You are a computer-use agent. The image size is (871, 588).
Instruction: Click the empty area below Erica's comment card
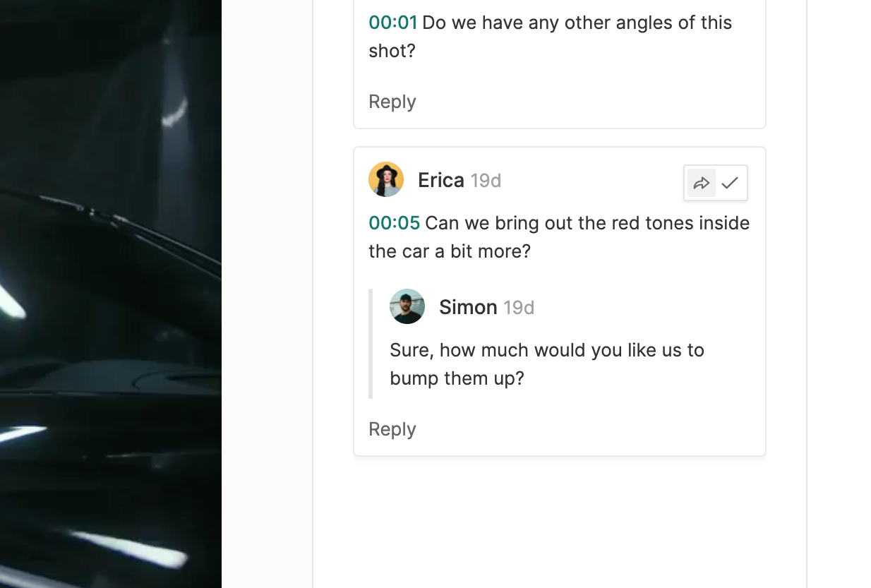click(560, 522)
